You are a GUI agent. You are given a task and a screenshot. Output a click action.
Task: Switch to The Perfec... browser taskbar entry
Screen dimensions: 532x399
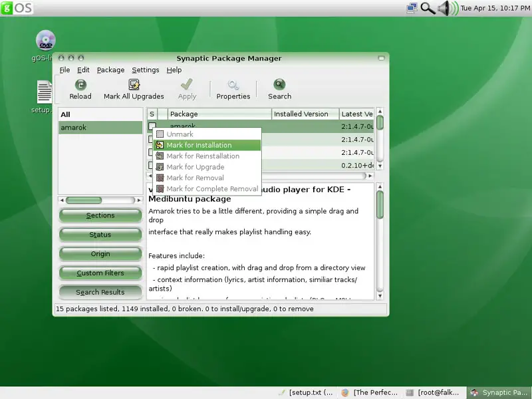[x=370, y=392]
